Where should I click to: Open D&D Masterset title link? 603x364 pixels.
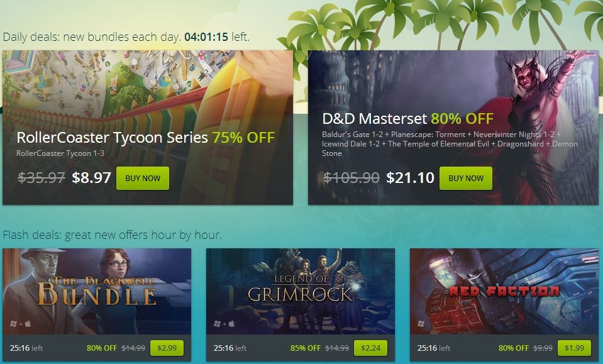(375, 119)
